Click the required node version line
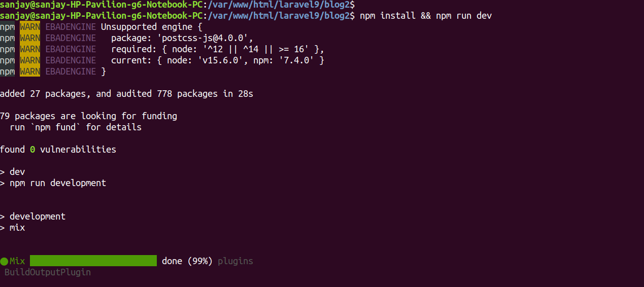The width and height of the screenshot is (644, 287). pos(218,49)
